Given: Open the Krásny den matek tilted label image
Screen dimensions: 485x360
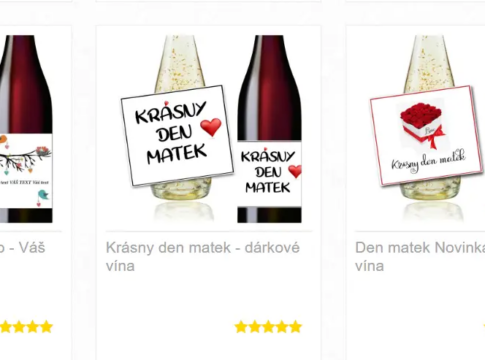Looking at the screenshot, I should [x=177, y=135].
